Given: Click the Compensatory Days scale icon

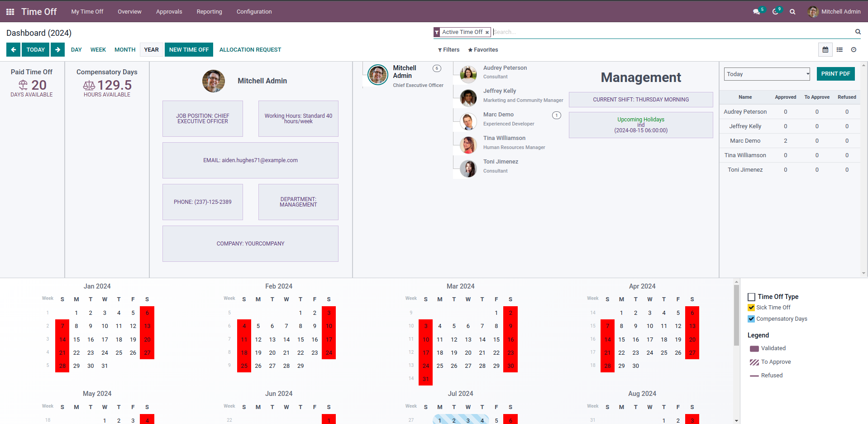Looking at the screenshot, I should [x=89, y=85].
